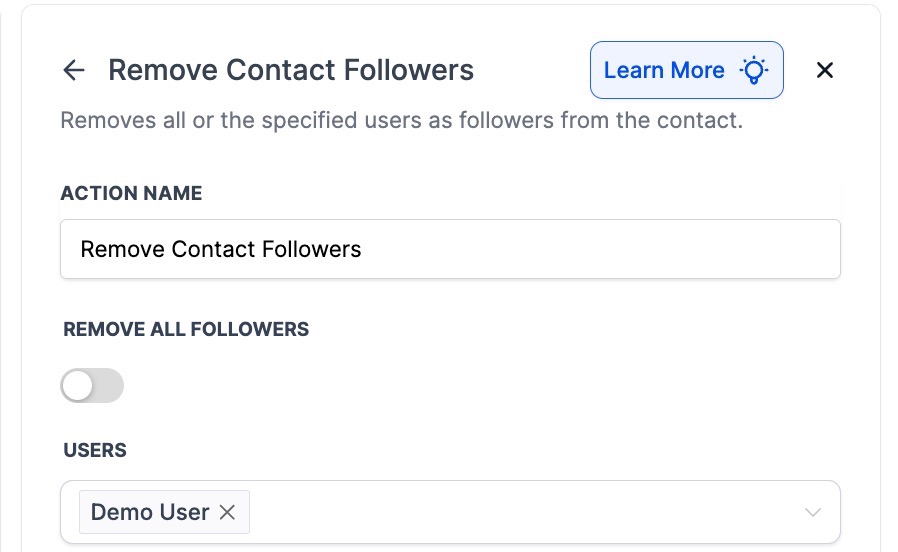898x552 pixels.
Task: Open the Learn More button
Action: point(686,70)
